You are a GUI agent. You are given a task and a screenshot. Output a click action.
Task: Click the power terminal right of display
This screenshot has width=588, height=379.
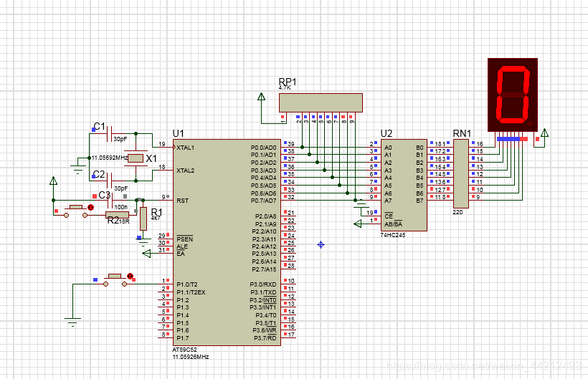click(544, 133)
